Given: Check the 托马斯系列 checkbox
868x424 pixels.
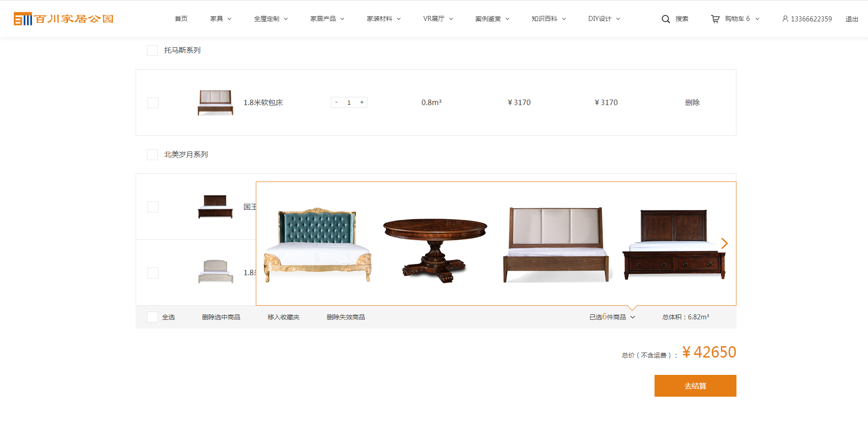Looking at the screenshot, I should (x=152, y=50).
